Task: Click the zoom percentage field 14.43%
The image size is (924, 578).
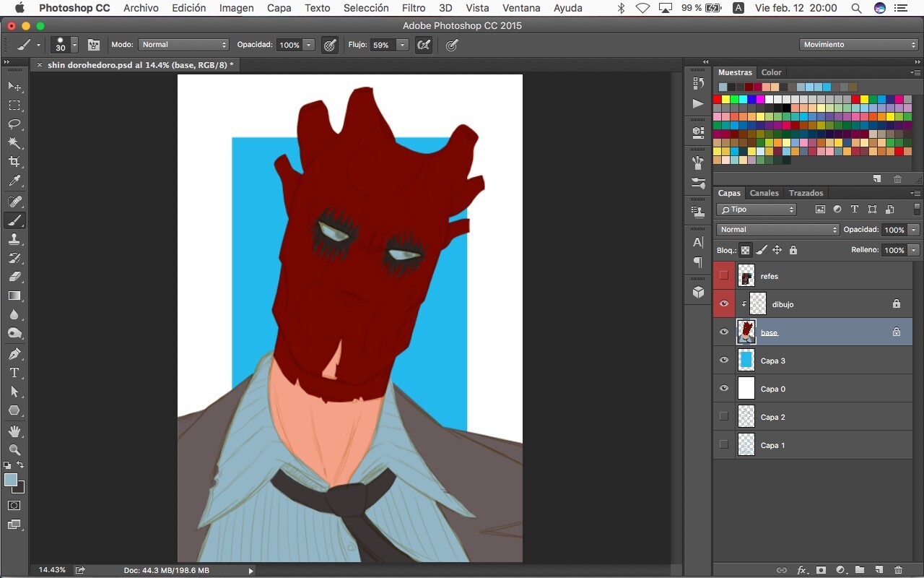Action: tap(52, 570)
